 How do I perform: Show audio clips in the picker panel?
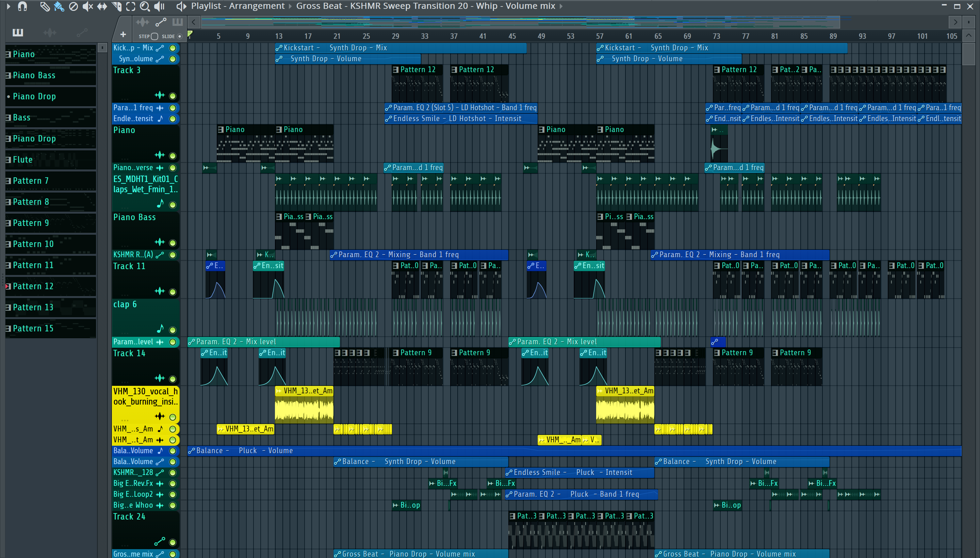pos(50,33)
